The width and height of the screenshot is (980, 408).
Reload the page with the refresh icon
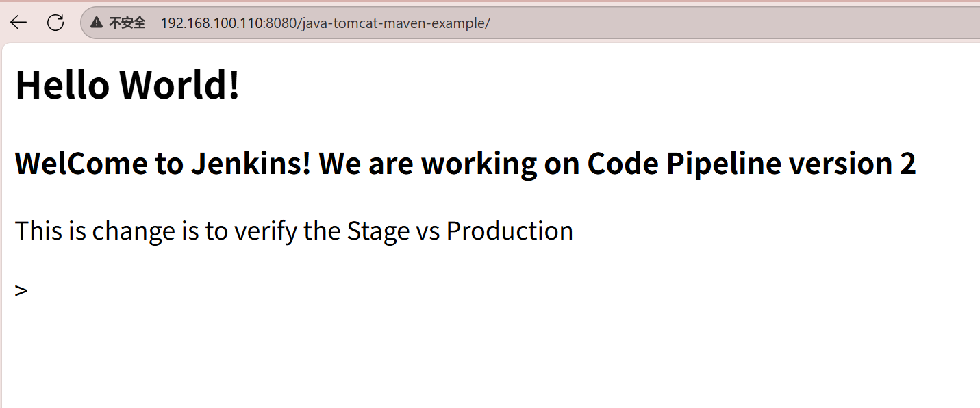[55, 23]
